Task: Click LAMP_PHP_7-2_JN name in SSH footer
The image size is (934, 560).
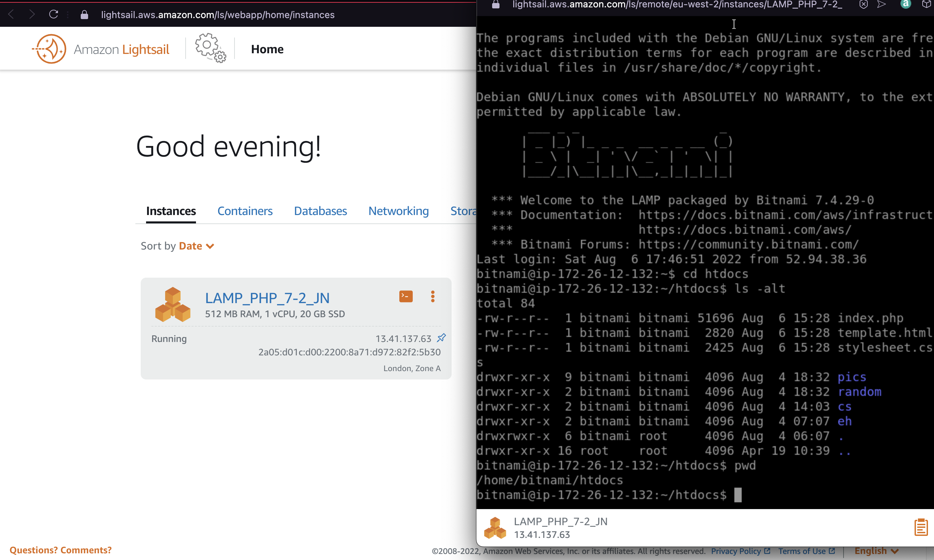Action: click(561, 521)
